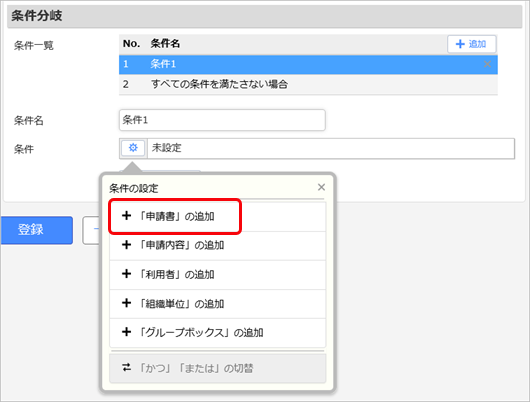Click plus icon next to 「申請書」の追加
This screenshot has width=530, height=402.
point(126,216)
